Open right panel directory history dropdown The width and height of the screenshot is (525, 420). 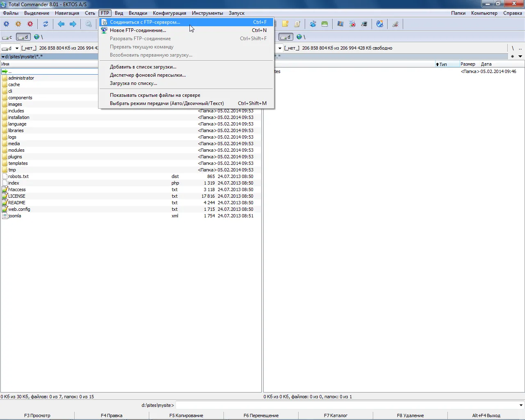[520, 56]
